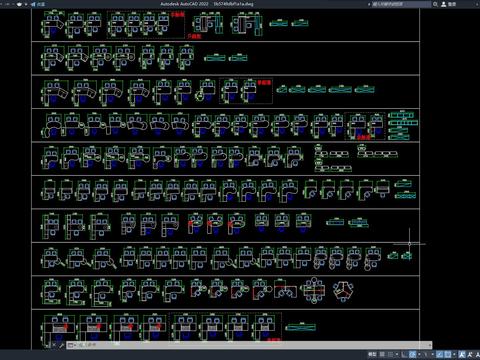Click the search magnifier icon in title bar
This screenshot has height=360, width=480.
pos(435,4)
